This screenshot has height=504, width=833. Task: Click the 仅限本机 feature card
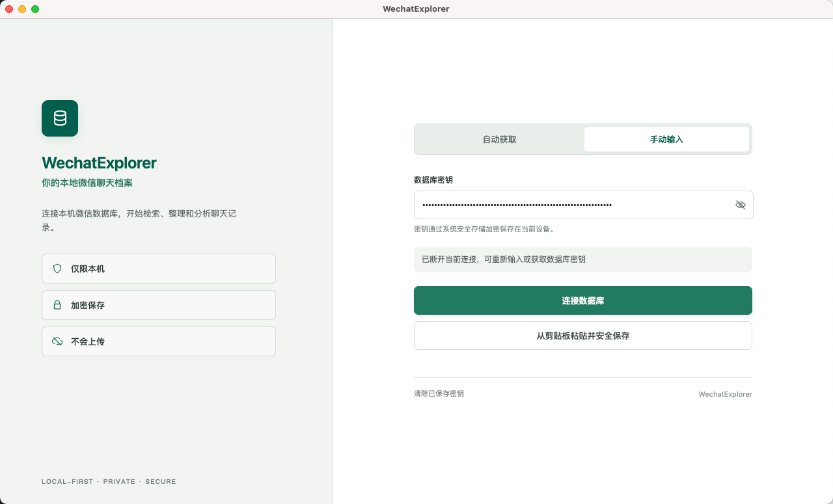tap(159, 269)
